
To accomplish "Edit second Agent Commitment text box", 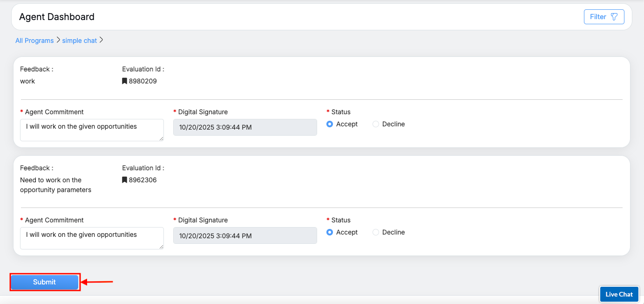I will 92,238.
